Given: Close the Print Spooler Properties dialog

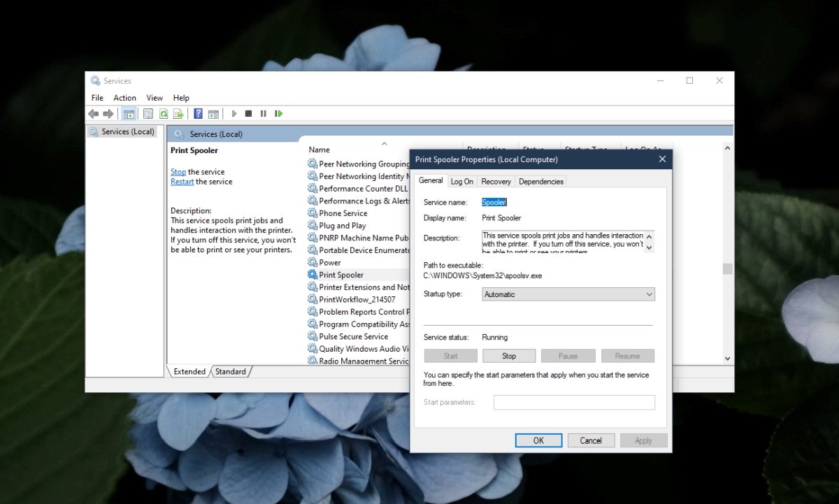Looking at the screenshot, I should click(x=662, y=159).
